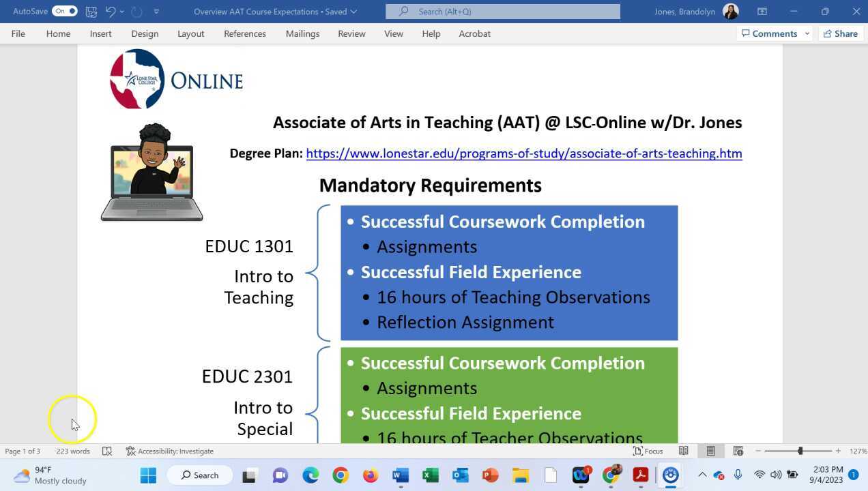Select the Print Layout view toggle
This screenshot has height=491, width=868.
point(710,451)
